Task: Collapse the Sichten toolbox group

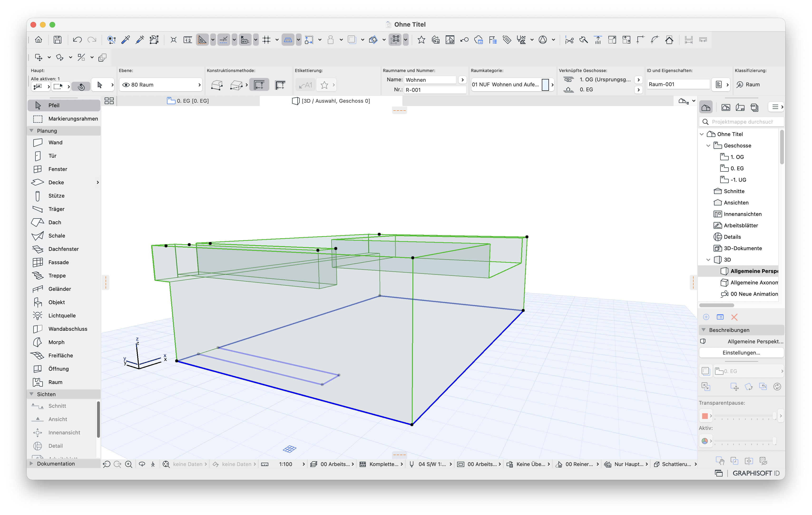Action: coord(32,394)
